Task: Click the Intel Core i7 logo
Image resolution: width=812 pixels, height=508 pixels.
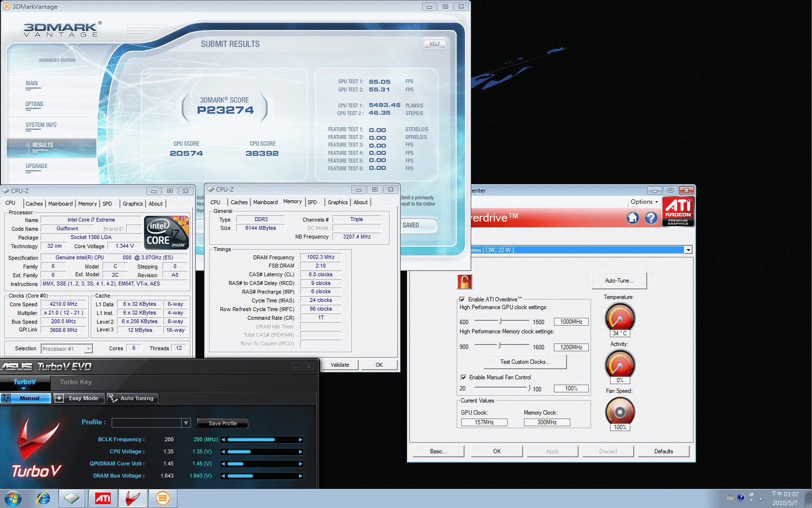Action: pos(167,233)
